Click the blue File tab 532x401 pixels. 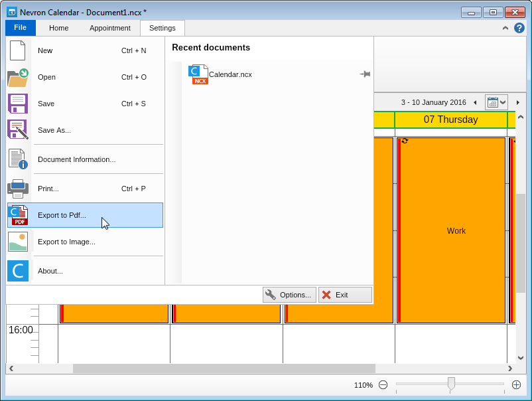(x=21, y=27)
